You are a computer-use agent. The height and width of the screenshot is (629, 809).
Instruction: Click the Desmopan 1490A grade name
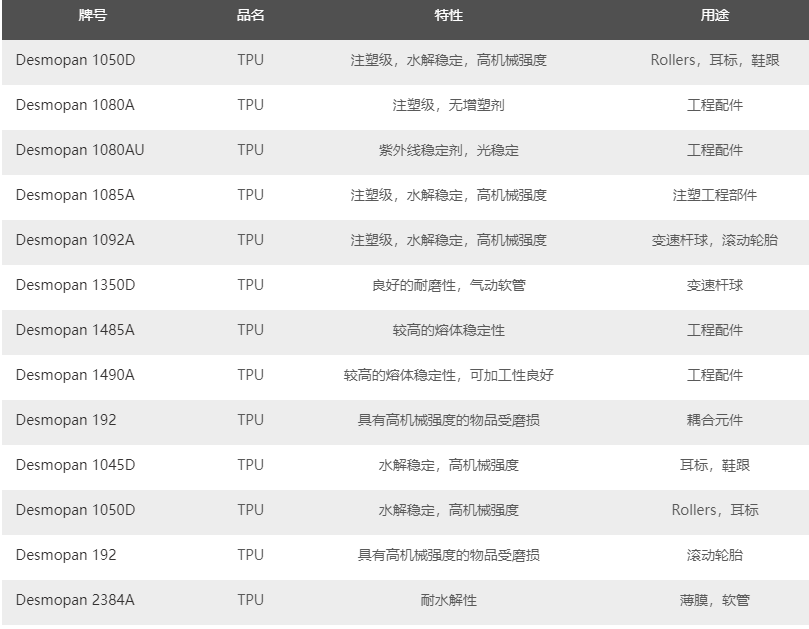[x=75, y=375]
